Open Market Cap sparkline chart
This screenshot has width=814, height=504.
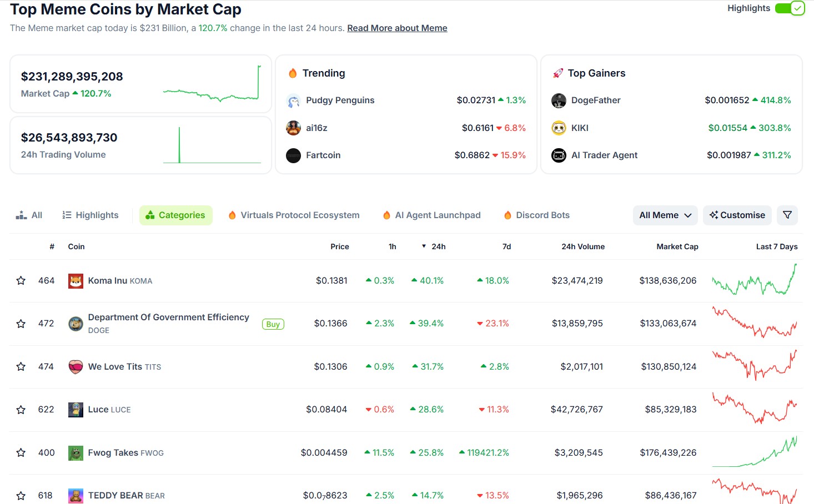pos(212,83)
